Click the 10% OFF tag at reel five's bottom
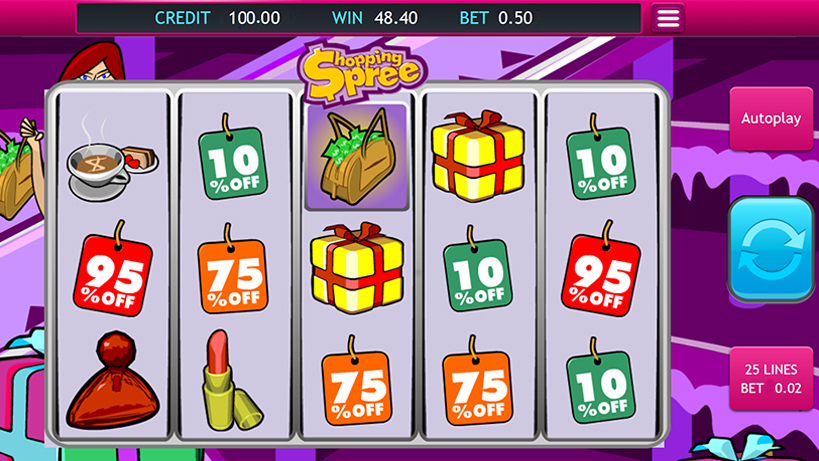The width and height of the screenshot is (819, 461). [x=601, y=381]
